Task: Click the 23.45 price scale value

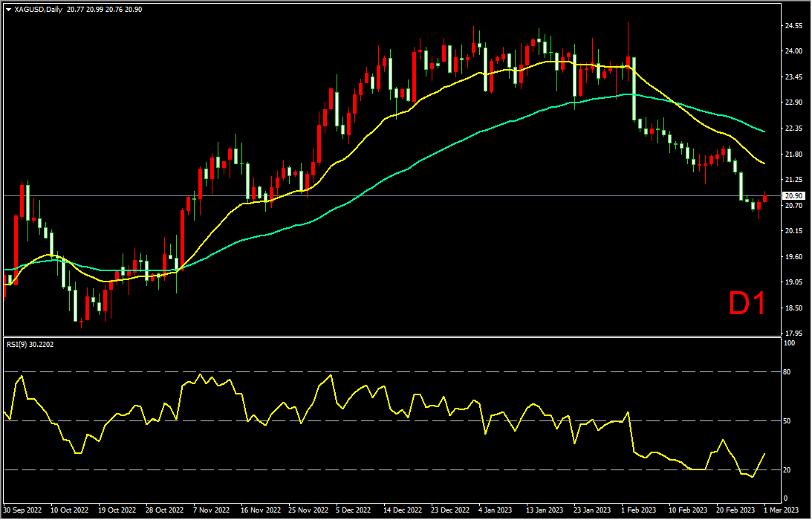Action: point(794,77)
